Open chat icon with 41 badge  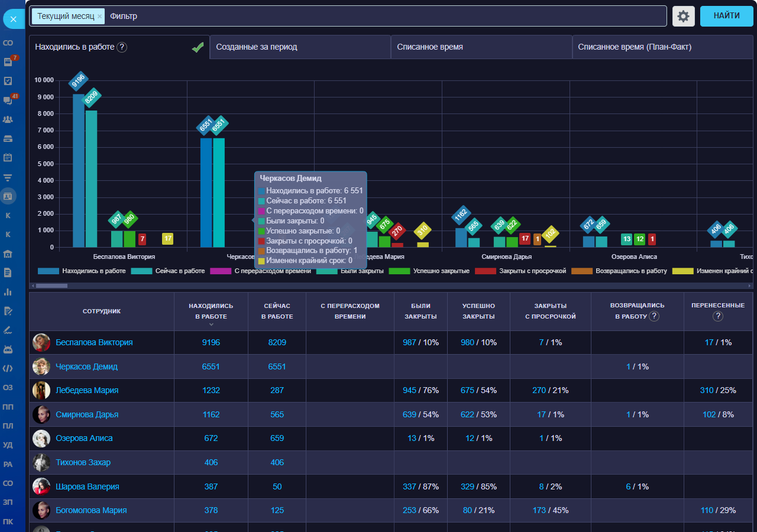[x=8, y=100]
